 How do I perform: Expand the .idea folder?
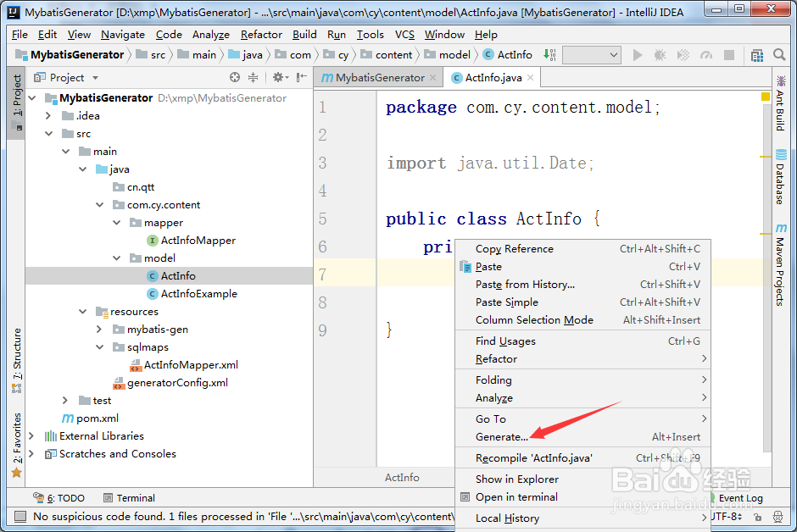click(x=49, y=116)
